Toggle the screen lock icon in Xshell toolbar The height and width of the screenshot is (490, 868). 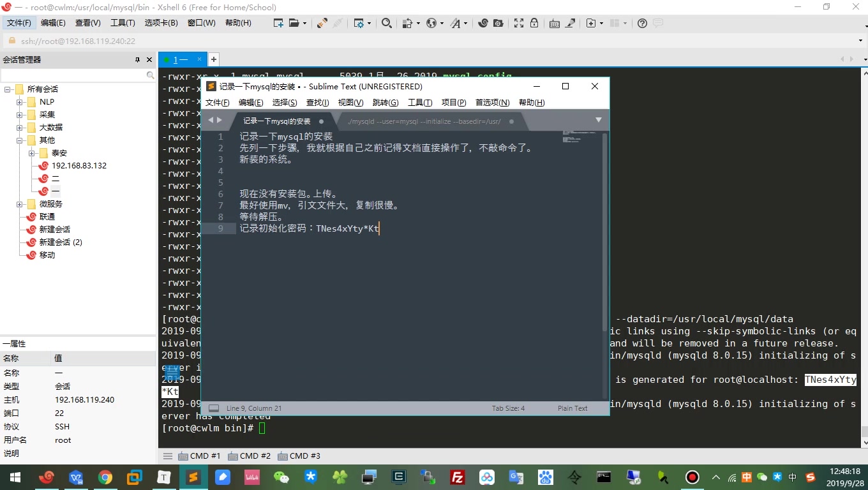pyautogui.click(x=534, y=23)
